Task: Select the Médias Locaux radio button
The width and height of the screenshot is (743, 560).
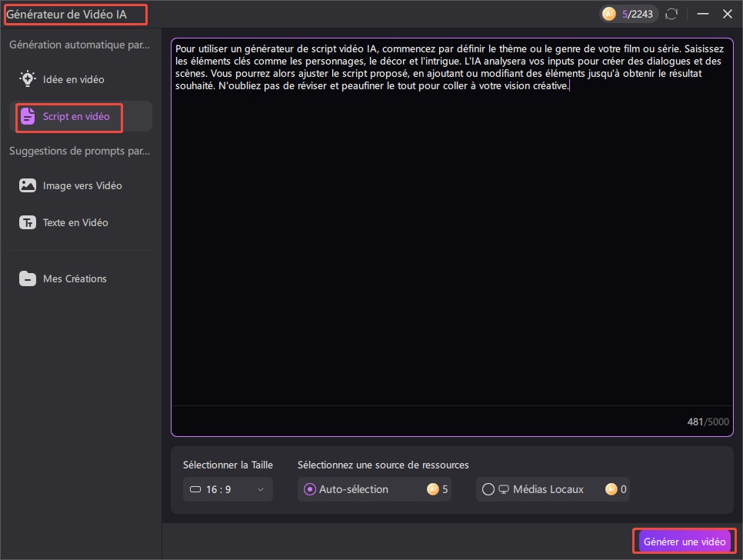Action: pyautogui.click(x=488, y=489)
